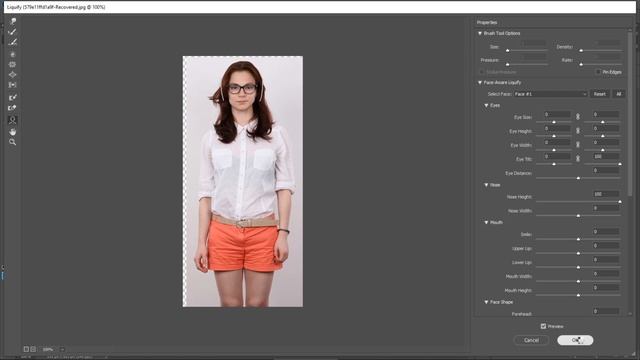
Task: Select the Hand tool
Action: 13,131
